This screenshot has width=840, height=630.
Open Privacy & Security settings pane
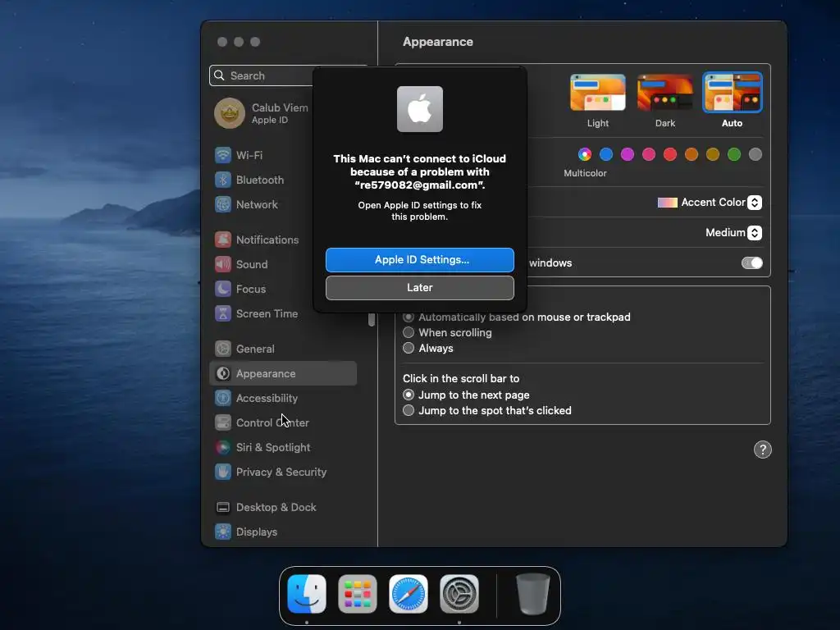(x=283, y=472)
